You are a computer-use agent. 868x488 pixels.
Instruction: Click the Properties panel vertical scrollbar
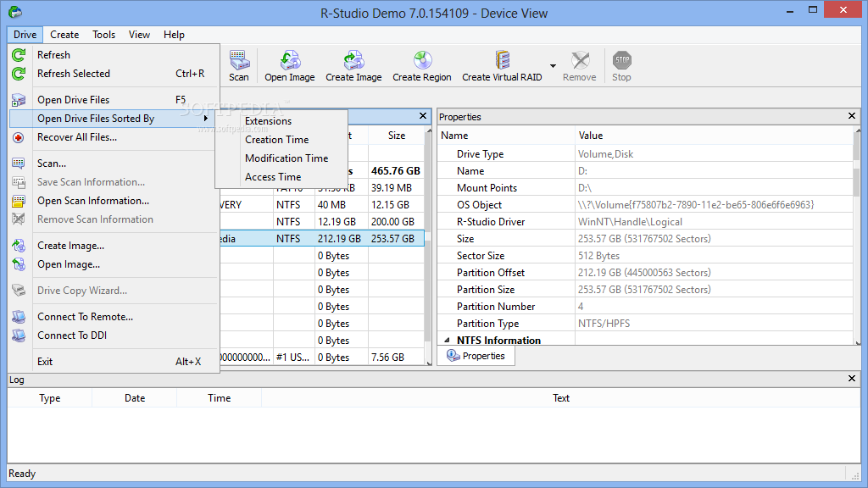tap(857, 237)
